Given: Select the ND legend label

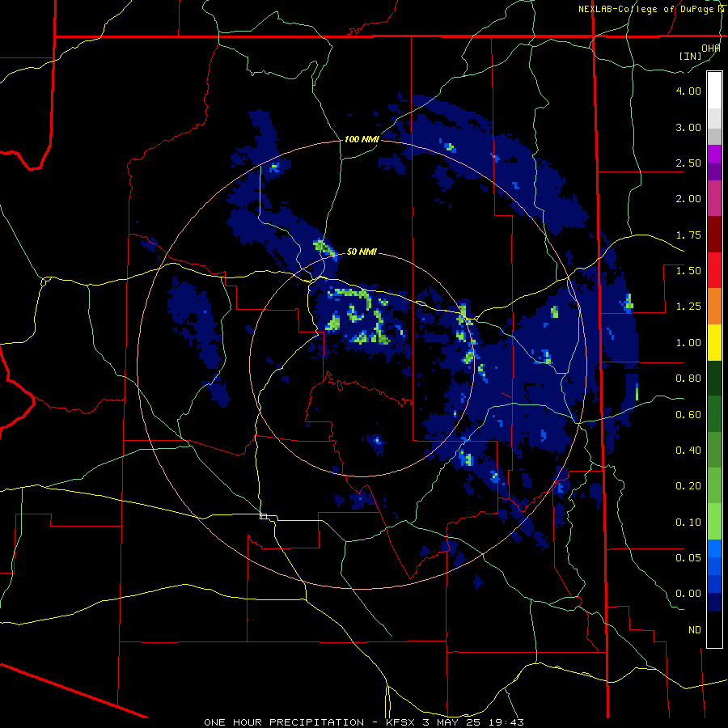Looking at the screenshot, I should click(695, 630).
